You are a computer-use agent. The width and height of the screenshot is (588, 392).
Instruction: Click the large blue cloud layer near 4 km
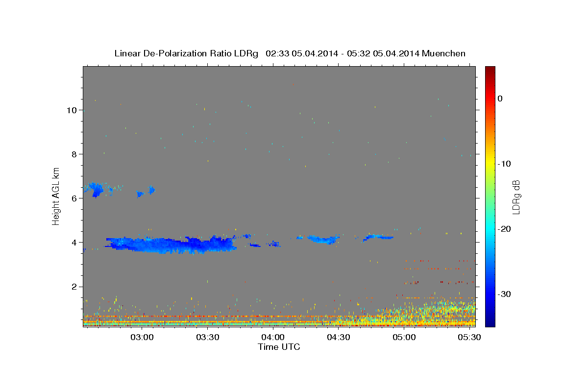pyautogui.click(x=171, y=245)
